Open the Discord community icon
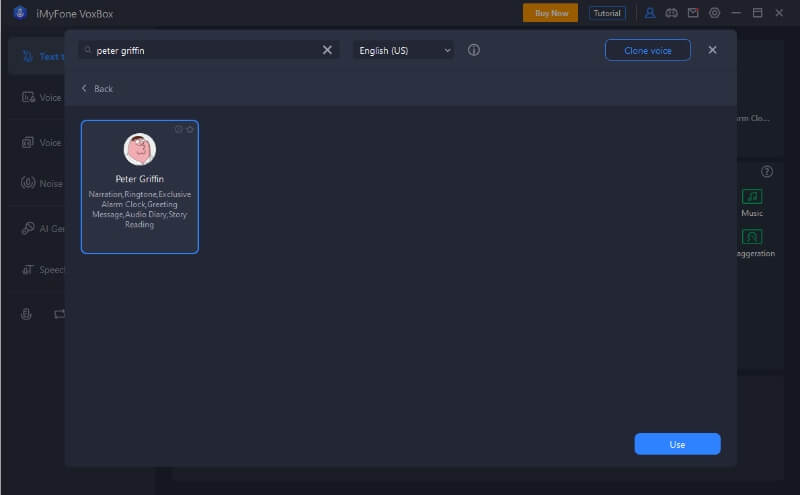The image size is (800, 495). [x=672, y=13]
